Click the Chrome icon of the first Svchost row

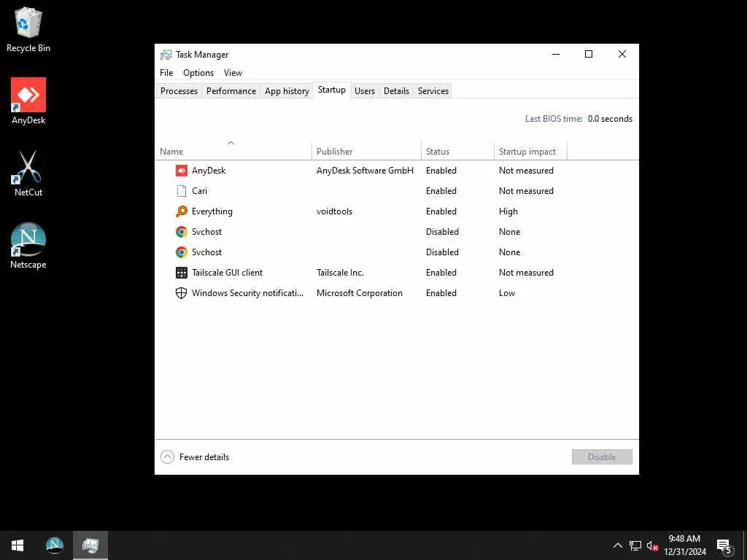(181, 232)
